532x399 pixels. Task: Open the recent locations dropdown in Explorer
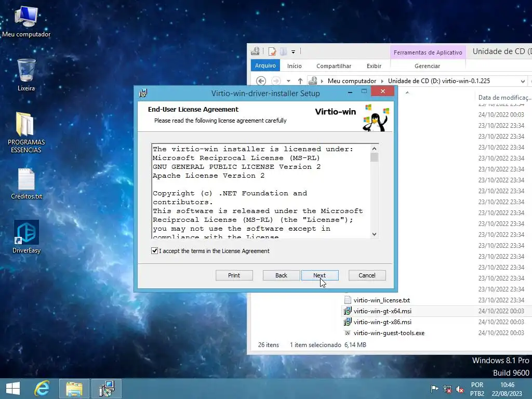[x=288, y=81]
